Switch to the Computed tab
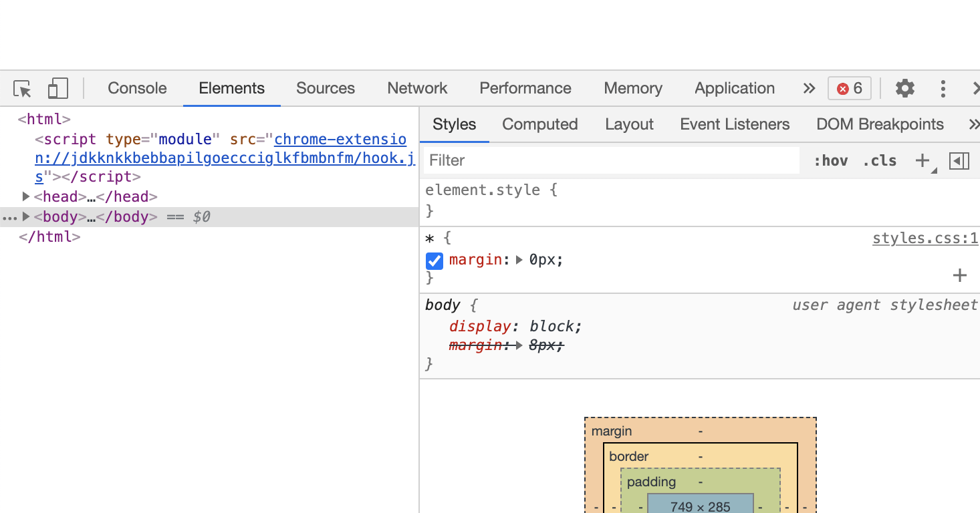Screen dimensions: 980x513 click(540, 124)
